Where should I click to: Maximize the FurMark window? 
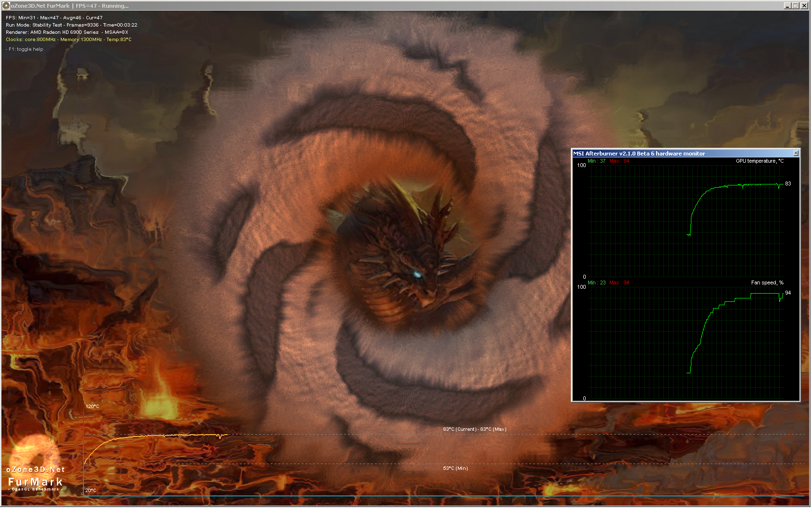tap(795, 6)
